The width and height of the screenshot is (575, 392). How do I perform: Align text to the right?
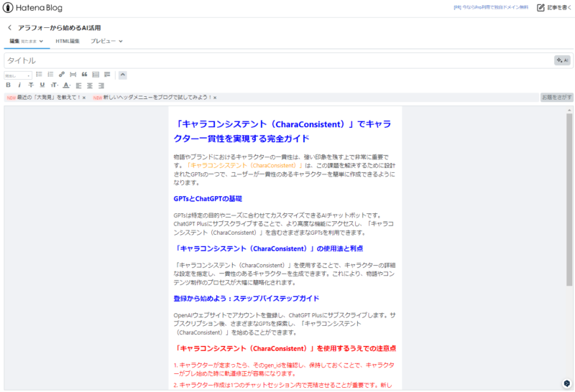[101, 85]
